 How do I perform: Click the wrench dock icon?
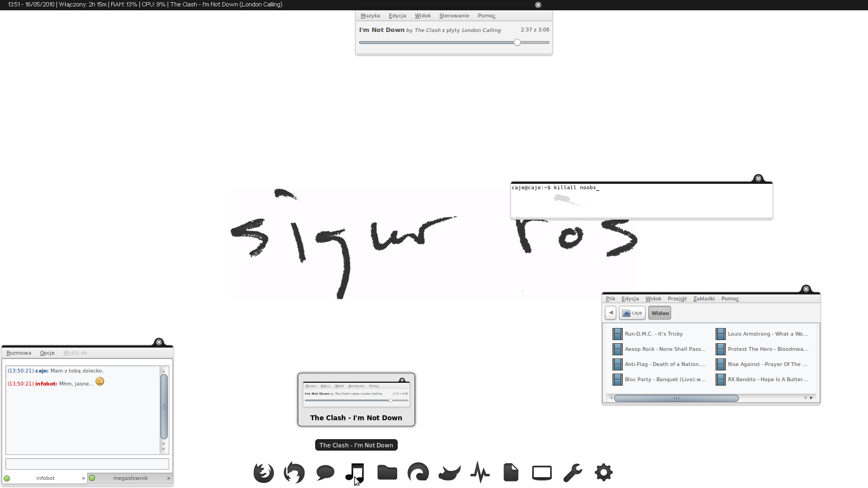(573, 472)
